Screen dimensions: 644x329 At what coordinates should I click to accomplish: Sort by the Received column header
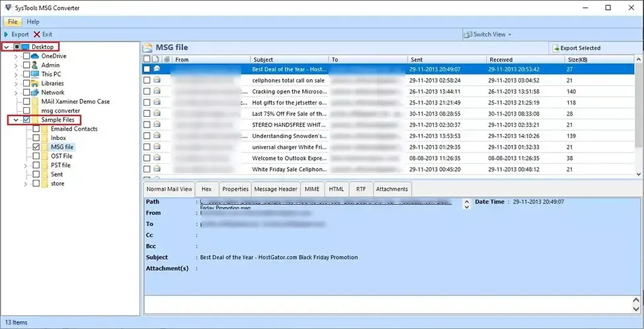click(526, 59)
